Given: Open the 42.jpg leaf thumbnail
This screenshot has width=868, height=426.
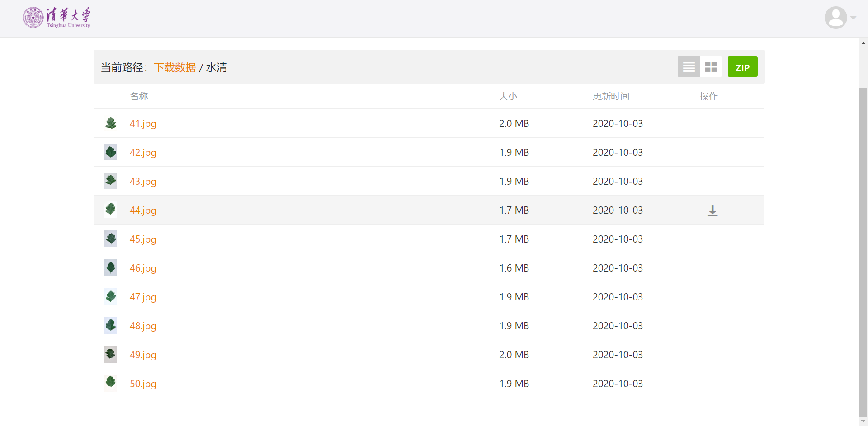Looking at the screenshot, I should click(x=111, y=152).
